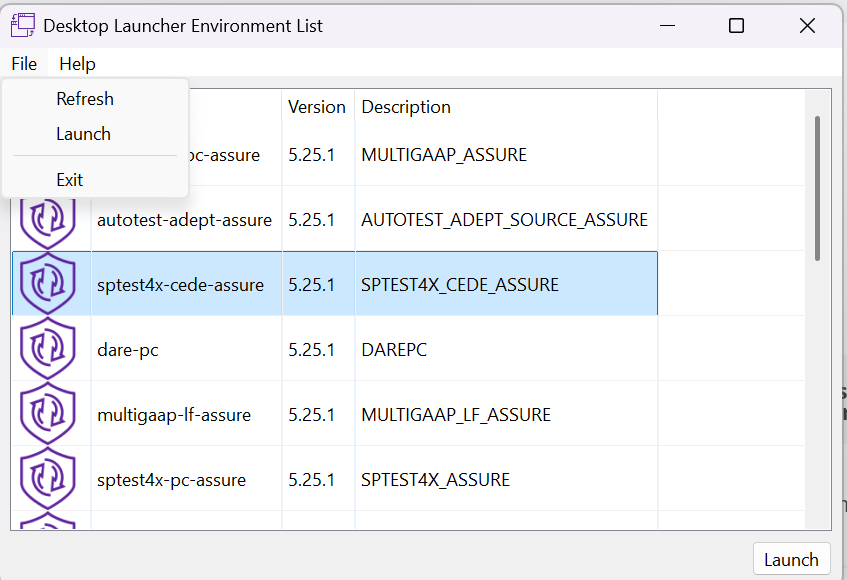Click the multigaap-lf-assure shield icon
This screenshot has width=847, height=580.
coord(48,413)
